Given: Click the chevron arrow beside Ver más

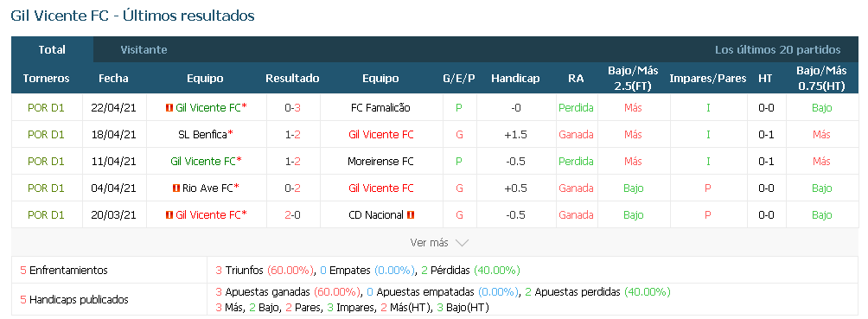Looking at the screenshot, I should tap(461, 243).
